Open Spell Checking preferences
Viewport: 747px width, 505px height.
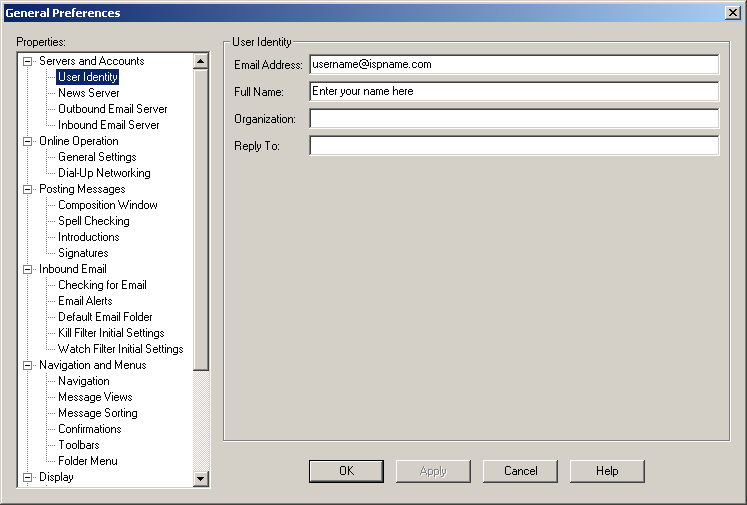coord(93,221)
